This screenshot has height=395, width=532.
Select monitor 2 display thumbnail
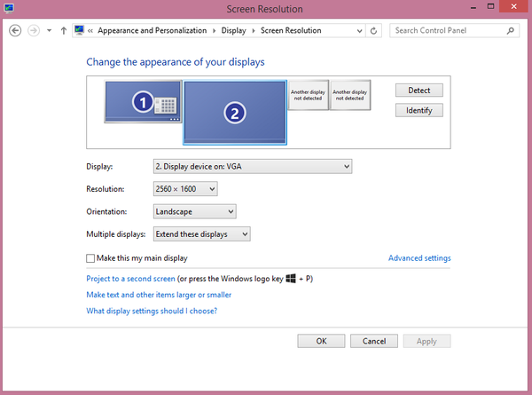pyautogui.click(x=234, y=112)
